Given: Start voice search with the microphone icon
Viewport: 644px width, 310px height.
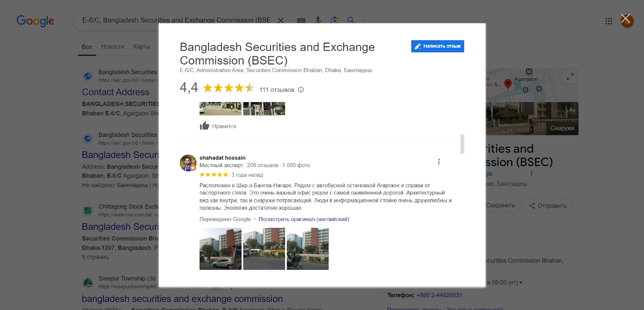Looking at the screenshot, I should click(318, 20).
